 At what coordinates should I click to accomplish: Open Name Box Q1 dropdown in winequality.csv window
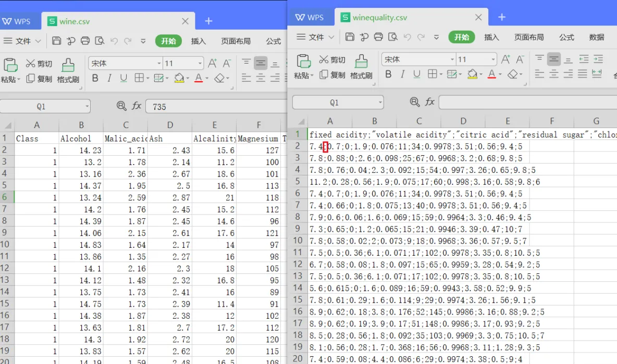click(x=380, y=103)
